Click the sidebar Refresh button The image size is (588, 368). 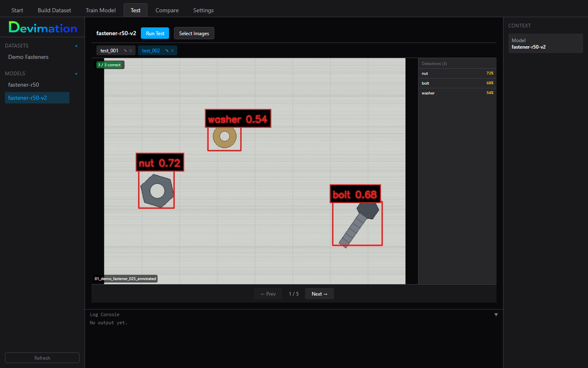click(42, 358)
